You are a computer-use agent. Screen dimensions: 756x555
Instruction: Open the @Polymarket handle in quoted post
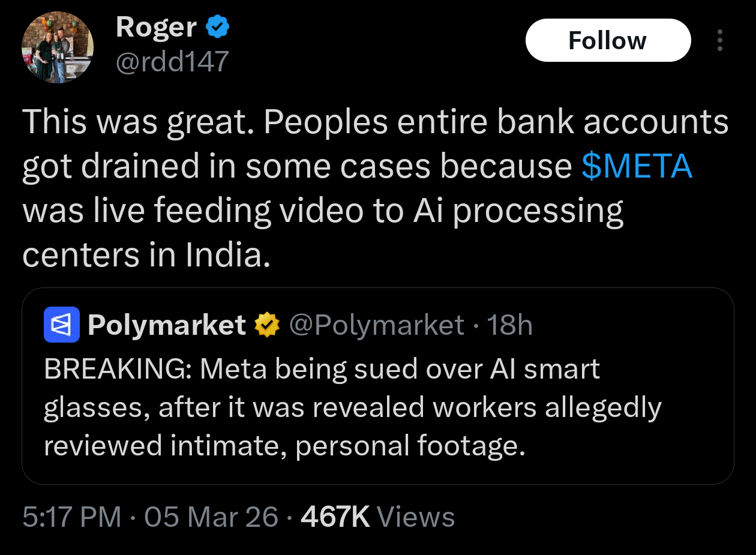(377, 325)
